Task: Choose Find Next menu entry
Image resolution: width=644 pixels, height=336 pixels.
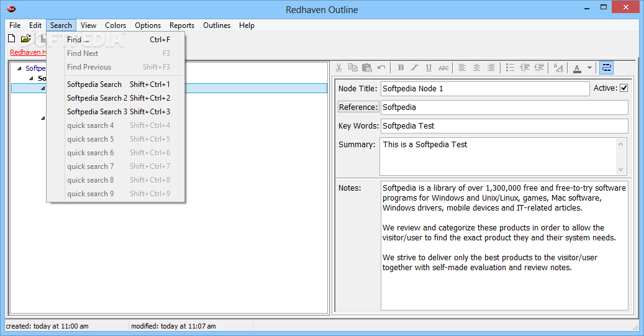Action: pyautogui.click(x=116, y=53)
